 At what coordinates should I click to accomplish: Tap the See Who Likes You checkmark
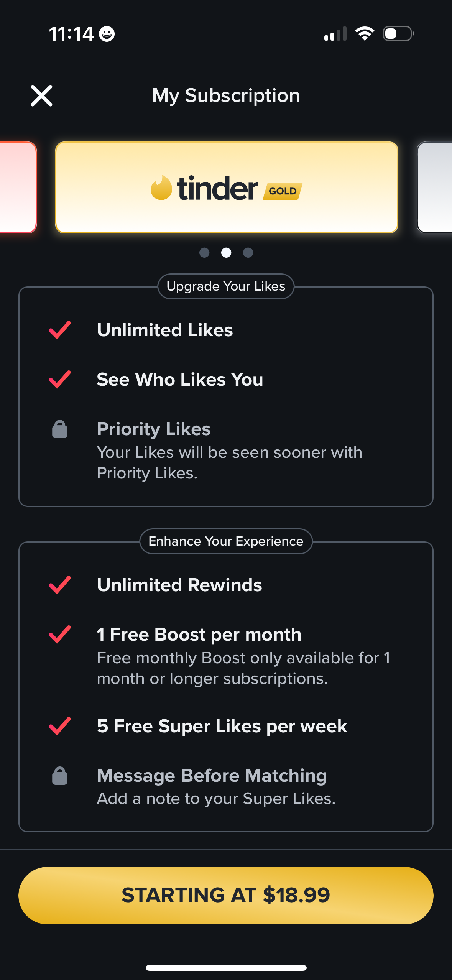pyautogui.click(x=60, y=380)
